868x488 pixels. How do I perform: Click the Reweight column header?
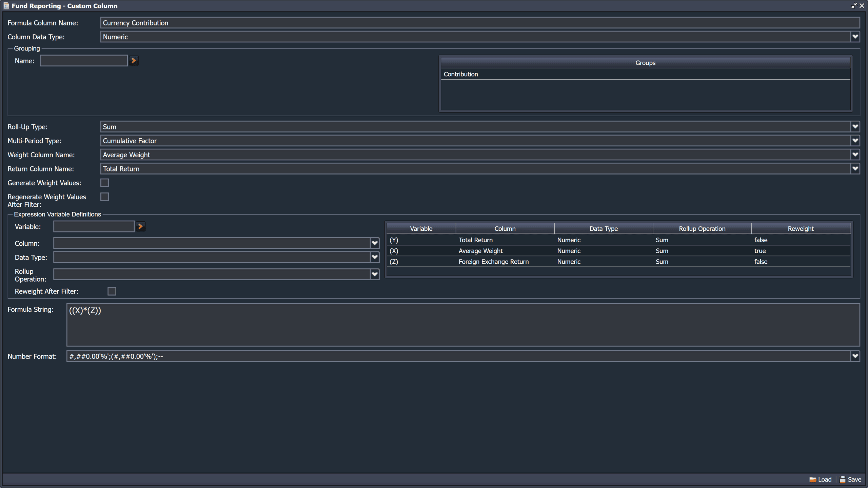pyautogui.click(x=801, y=229)
